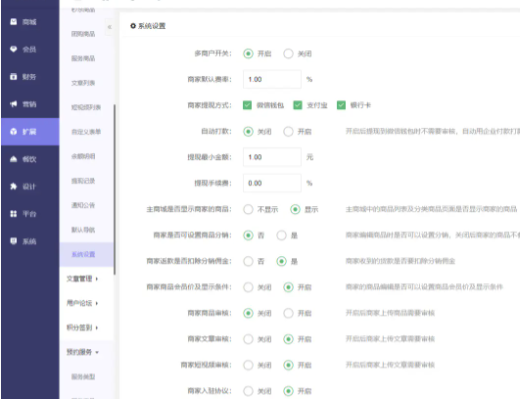This screenshot has width=520, height=399.
Task: Set 商家文章审核 to 关闭
Action: (248, 339)
